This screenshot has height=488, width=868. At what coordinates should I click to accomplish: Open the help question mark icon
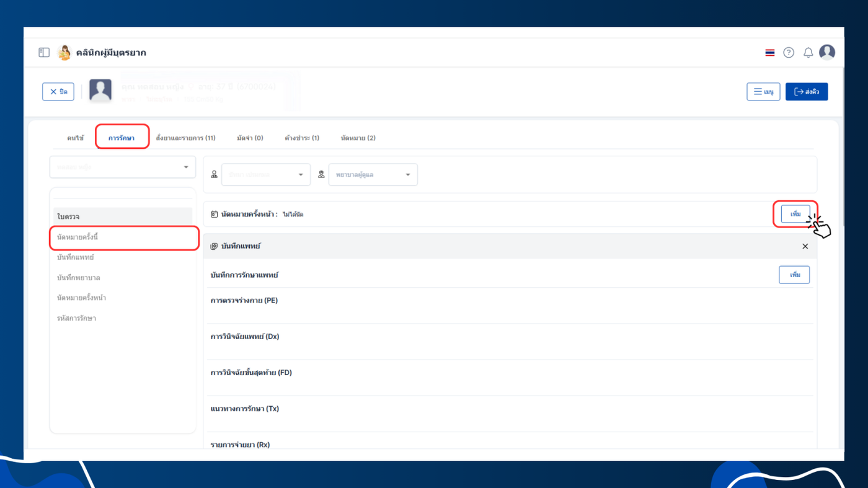point(789,53)
